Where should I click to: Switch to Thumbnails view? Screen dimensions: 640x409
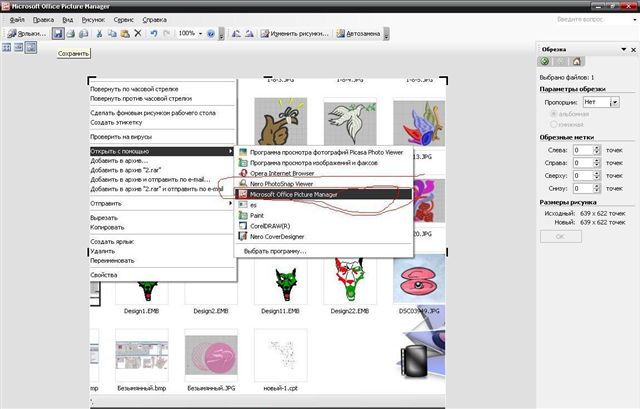pyautogui.click(x=6, y=48)
